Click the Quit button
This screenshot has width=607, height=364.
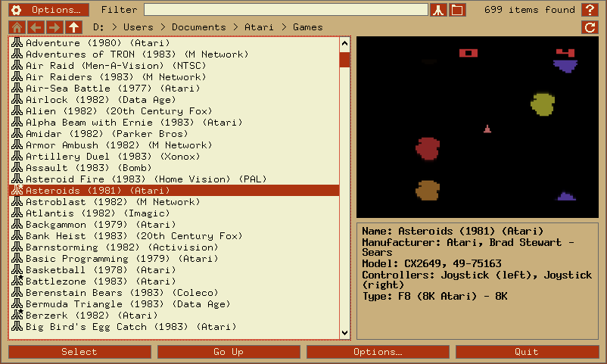[528, 352]
